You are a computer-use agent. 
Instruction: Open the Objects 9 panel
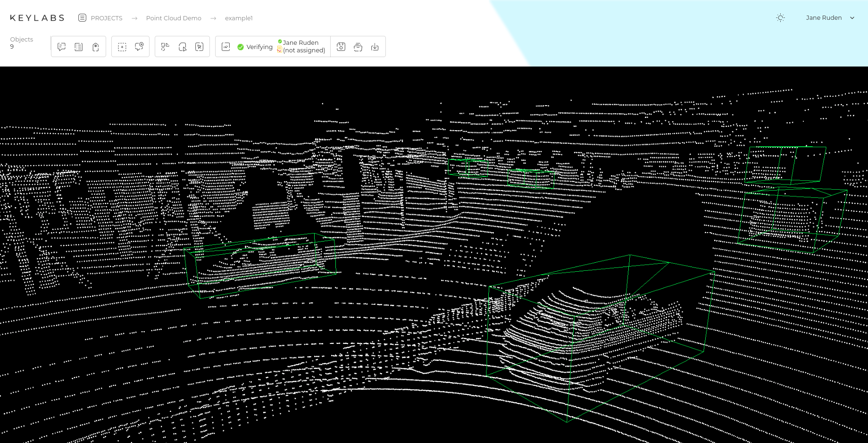pyautogui.click(x=21, y=42)
